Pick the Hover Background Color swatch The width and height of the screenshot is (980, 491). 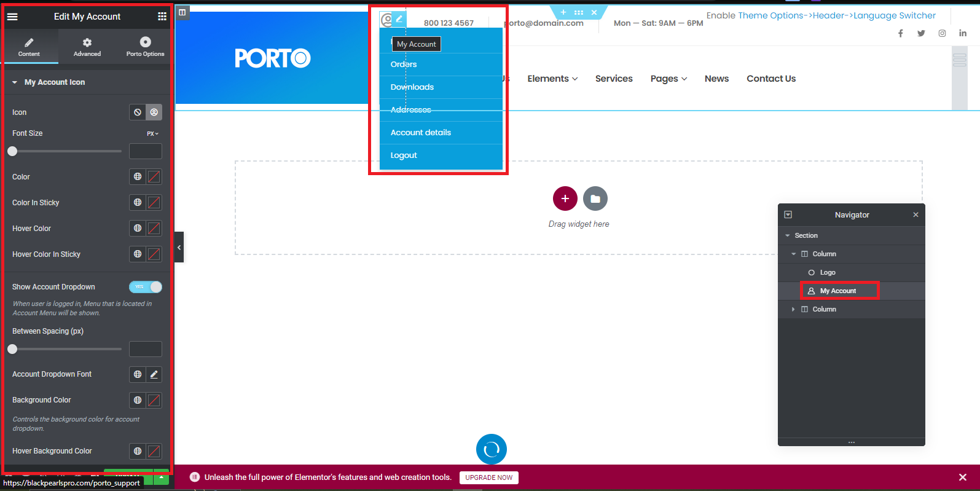(x=154, y=451)
